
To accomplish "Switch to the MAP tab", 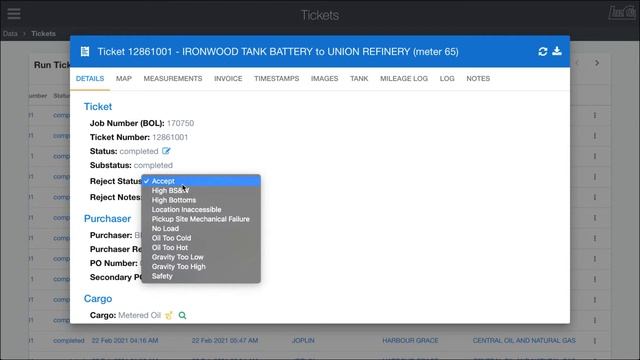I will [124, 78].
